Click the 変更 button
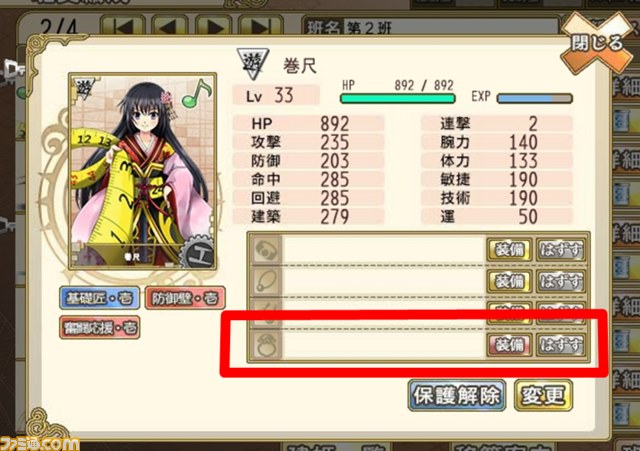Screen dimensions: 640x451 pyautogui.click(x=543, y=395)
